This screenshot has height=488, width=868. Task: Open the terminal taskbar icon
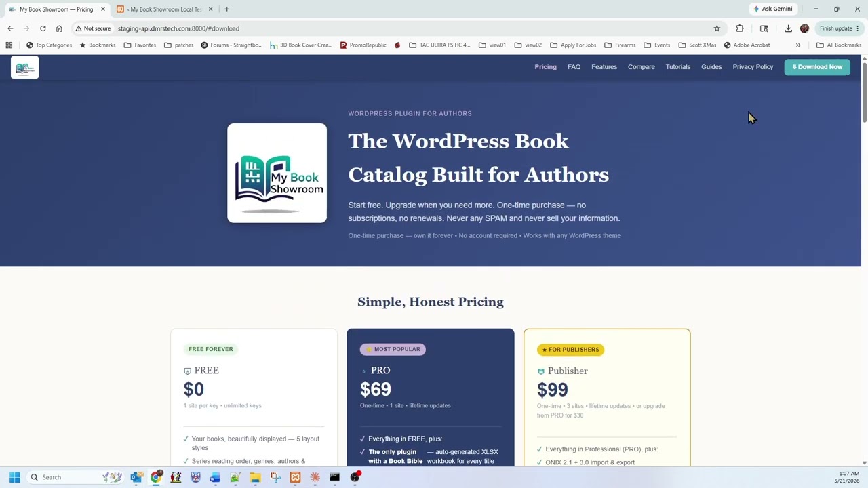(x=334, y=477)
